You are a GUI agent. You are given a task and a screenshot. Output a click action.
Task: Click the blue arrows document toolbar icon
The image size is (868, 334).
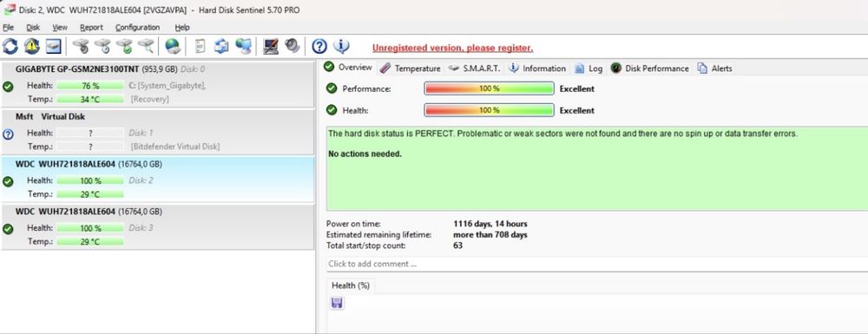click(221, 46)
